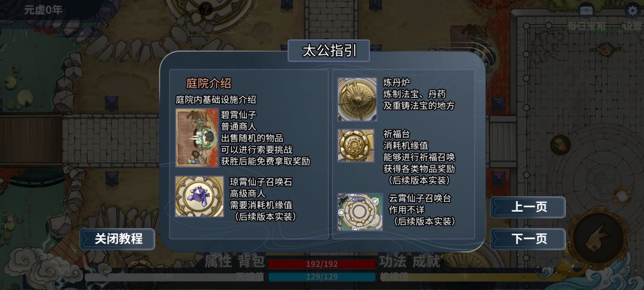Open the 每日宝箱 daily chest icon
The width and height of the screenshot is (644, 290).
click(586, 11)
